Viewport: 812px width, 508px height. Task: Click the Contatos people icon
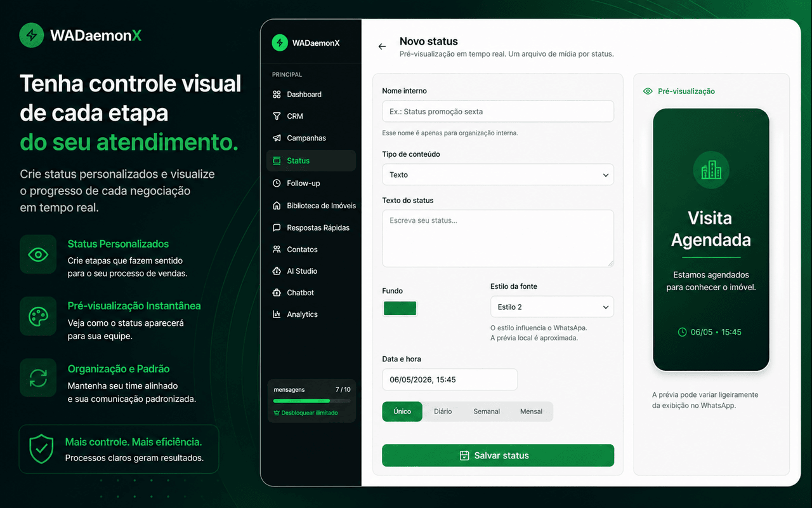[277, 250]
